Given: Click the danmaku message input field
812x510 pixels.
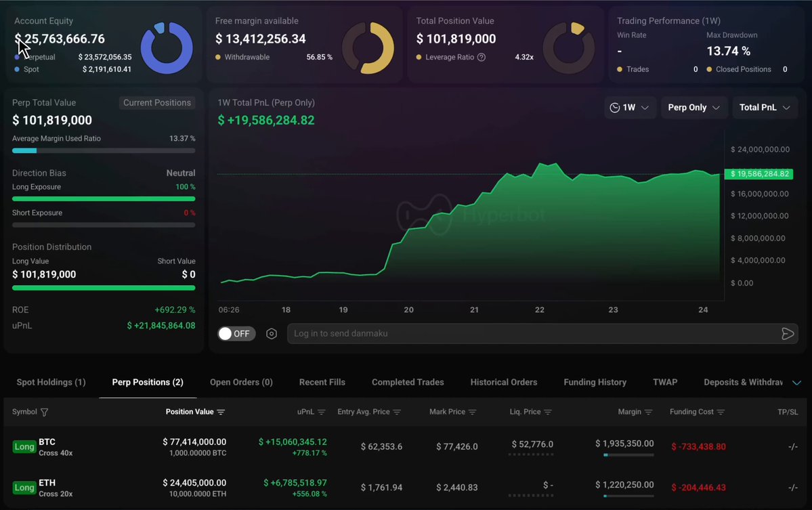Looking at the screenshot, I should point(542,333).
